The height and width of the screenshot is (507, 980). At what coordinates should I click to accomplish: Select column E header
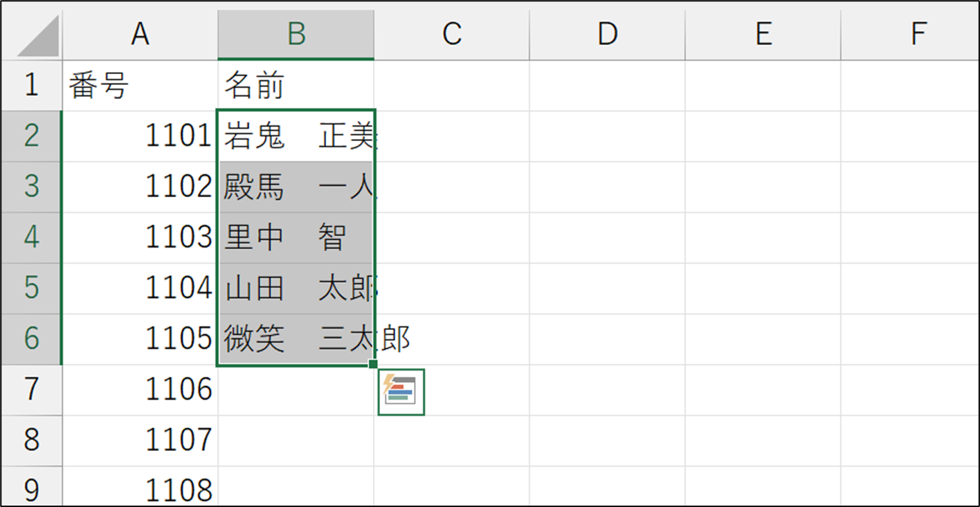click(x=763, y=35)
